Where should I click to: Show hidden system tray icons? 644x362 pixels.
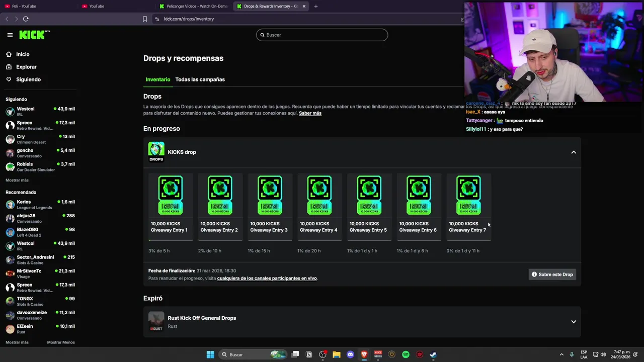tap(561, 354)
